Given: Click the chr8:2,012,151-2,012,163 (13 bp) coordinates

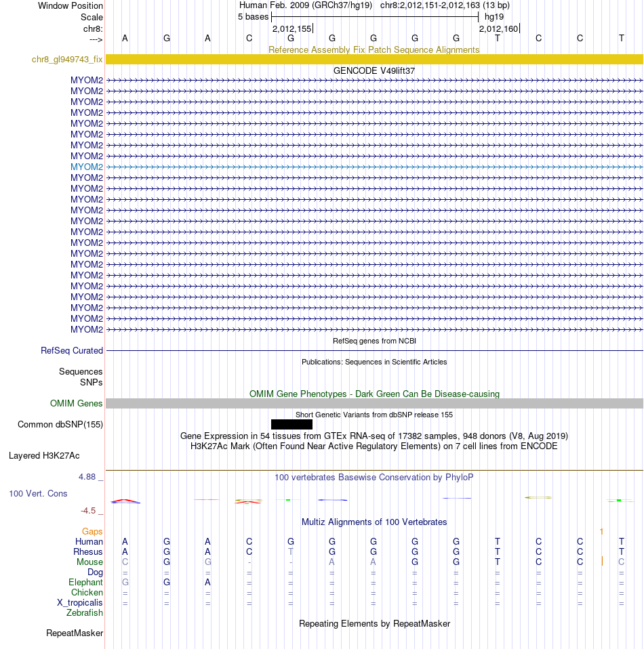Looking at the screenshot, I should tap(445, 5).
